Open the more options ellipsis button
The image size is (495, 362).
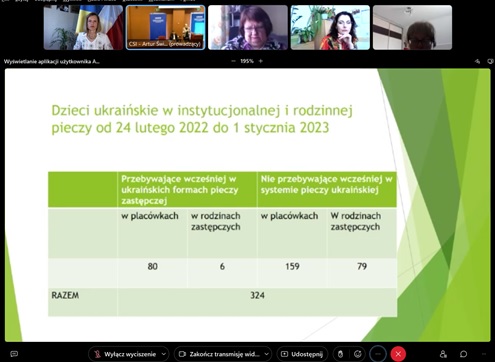[x=378, y=354]
